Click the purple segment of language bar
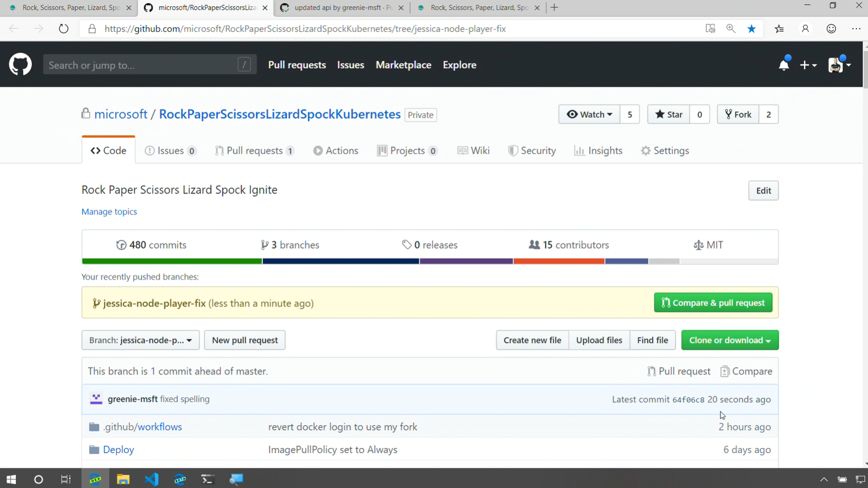The height and width of the screenshot is (488, 868). click(x=466, y=261)
